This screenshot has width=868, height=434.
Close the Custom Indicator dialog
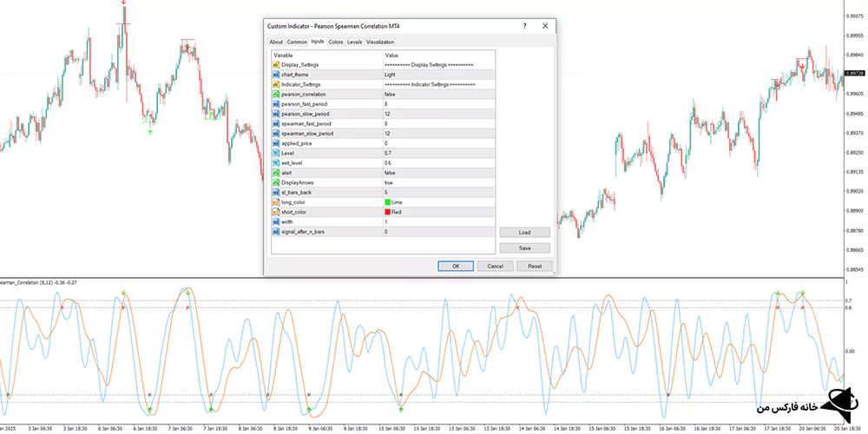pyautogui.click(x=545, y=26)
